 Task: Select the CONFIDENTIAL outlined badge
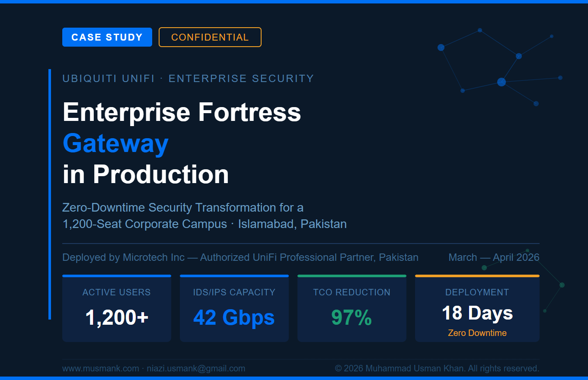210,37
